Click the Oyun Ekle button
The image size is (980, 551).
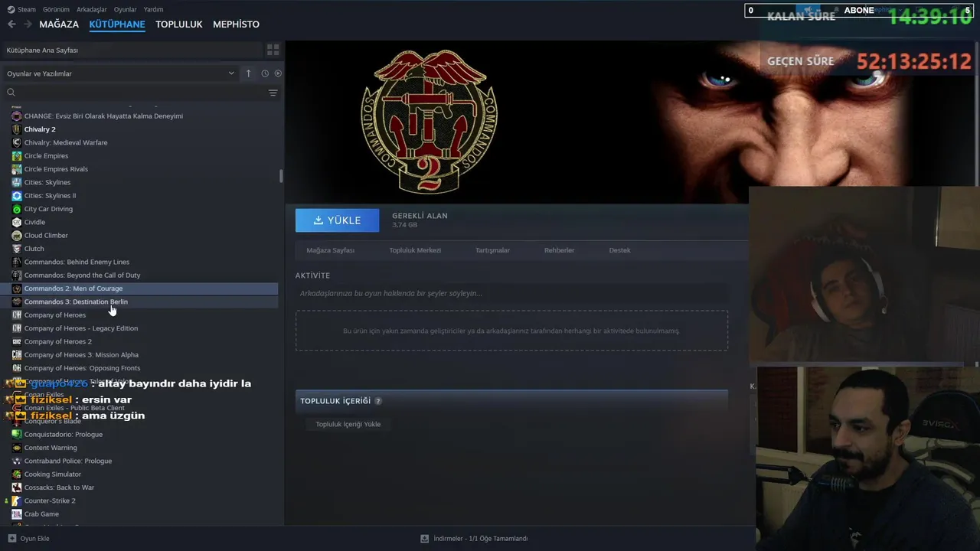[x=29, y=538]
